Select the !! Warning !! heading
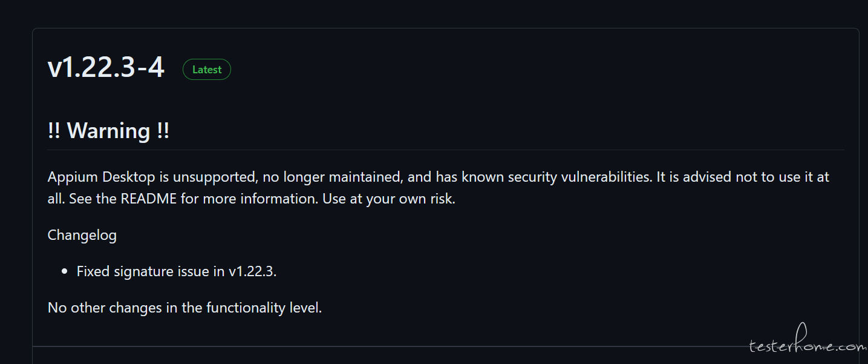This screenshot has height=364, width=868. coord(109,131)
